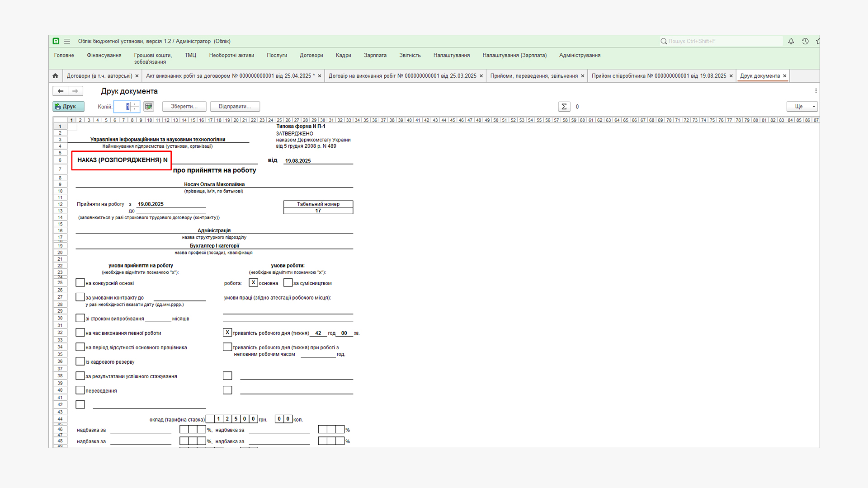The height and width of the screenshot is (488, 868).
Task: Open the main hamburger menu
Action: (67, 41)
